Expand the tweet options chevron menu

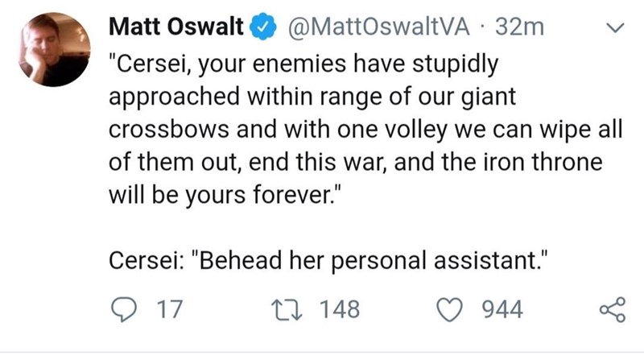tap(615, 28)
